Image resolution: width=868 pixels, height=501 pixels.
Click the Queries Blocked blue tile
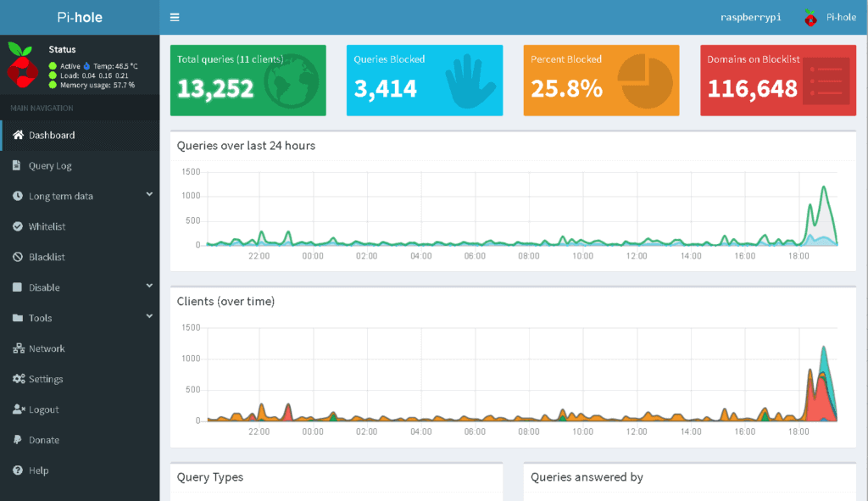[424, 80]
